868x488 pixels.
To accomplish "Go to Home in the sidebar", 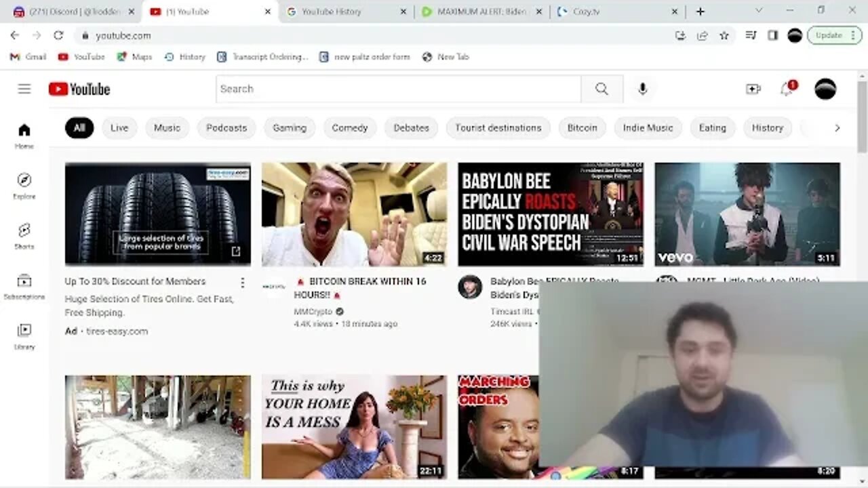I will (x=24, y=136).
